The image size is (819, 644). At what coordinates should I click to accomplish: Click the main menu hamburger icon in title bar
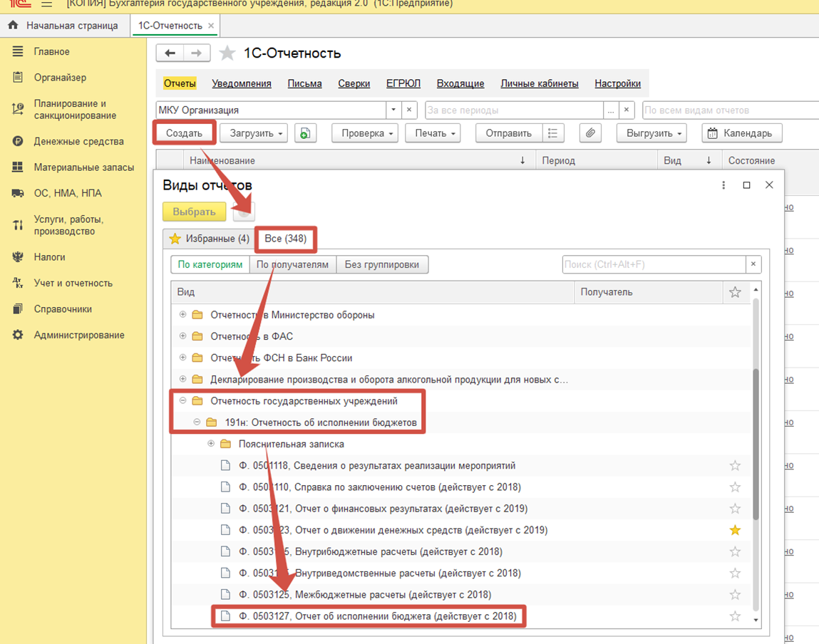pyautogui.click(x=46, y=4)
